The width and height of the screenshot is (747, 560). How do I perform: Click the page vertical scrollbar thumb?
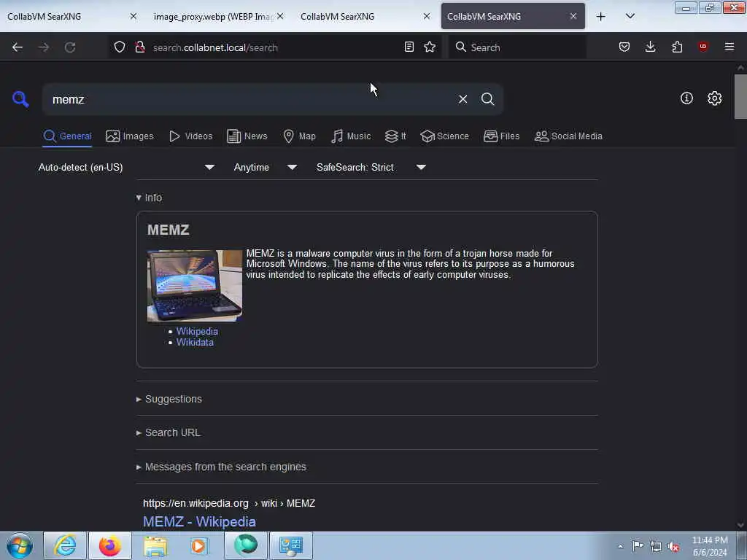click(740, 97)
